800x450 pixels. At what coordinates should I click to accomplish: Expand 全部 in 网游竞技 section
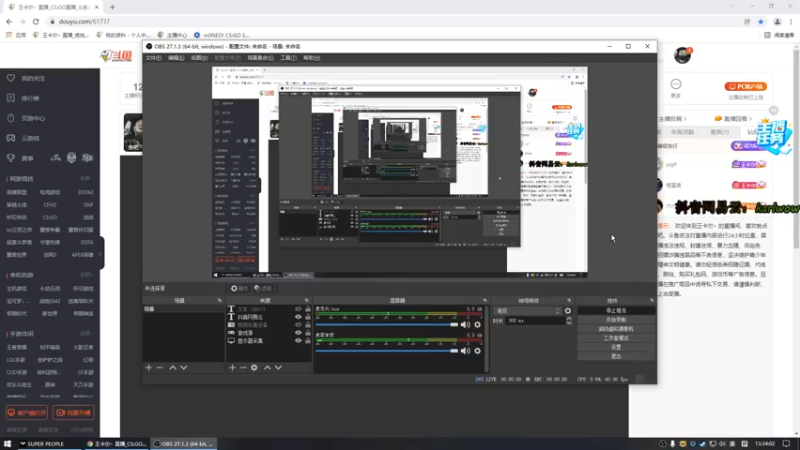(x=86, y=179)
